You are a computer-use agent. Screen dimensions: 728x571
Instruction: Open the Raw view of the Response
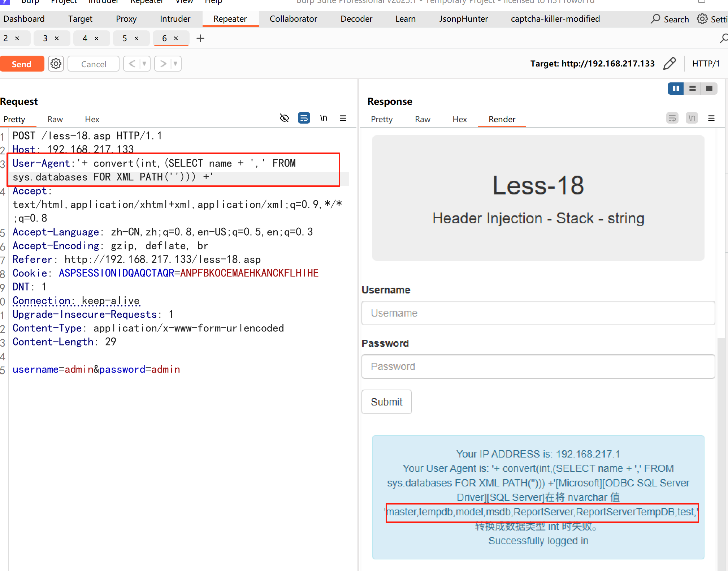point(422,119)
